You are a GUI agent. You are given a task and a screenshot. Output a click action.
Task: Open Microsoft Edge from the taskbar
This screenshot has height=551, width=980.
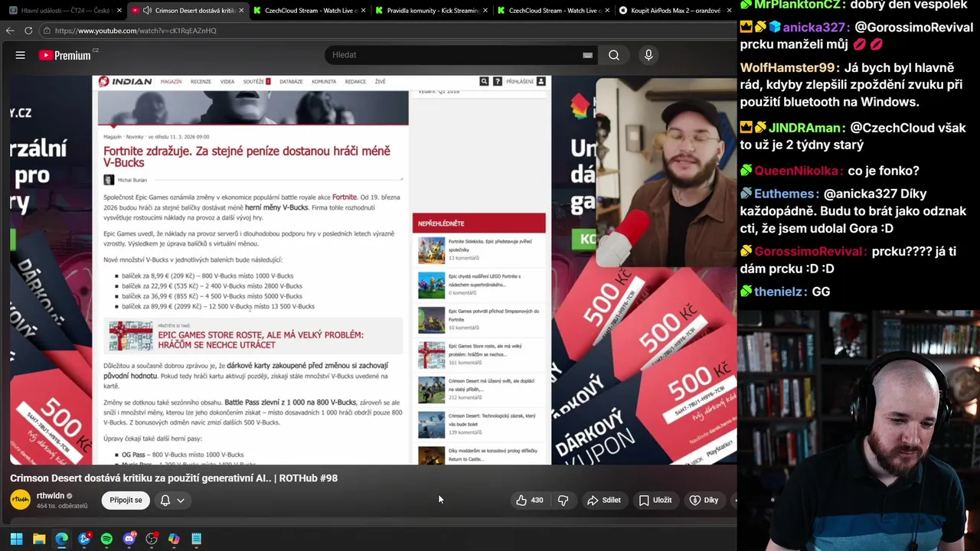[x=61, y=539]
